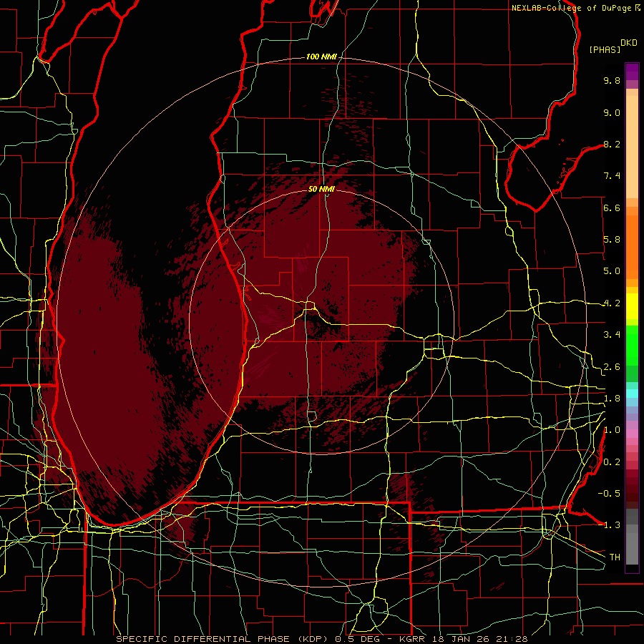644x644 pixels.
Task: Click the 100 NMI range ring label
Action: 321,57
